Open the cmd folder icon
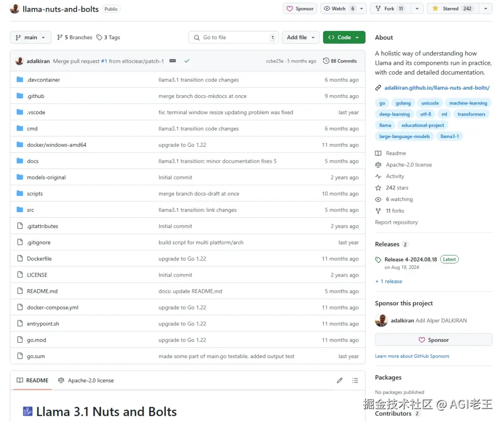 20,128
